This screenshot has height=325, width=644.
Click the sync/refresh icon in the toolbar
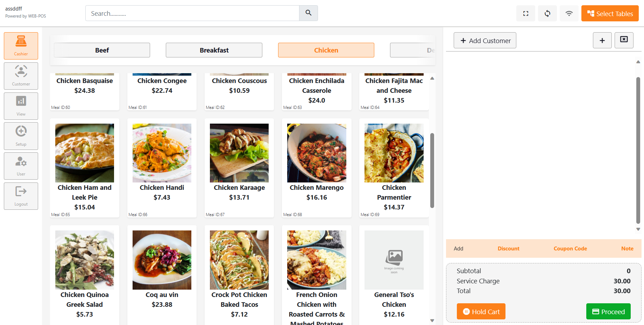547,13
